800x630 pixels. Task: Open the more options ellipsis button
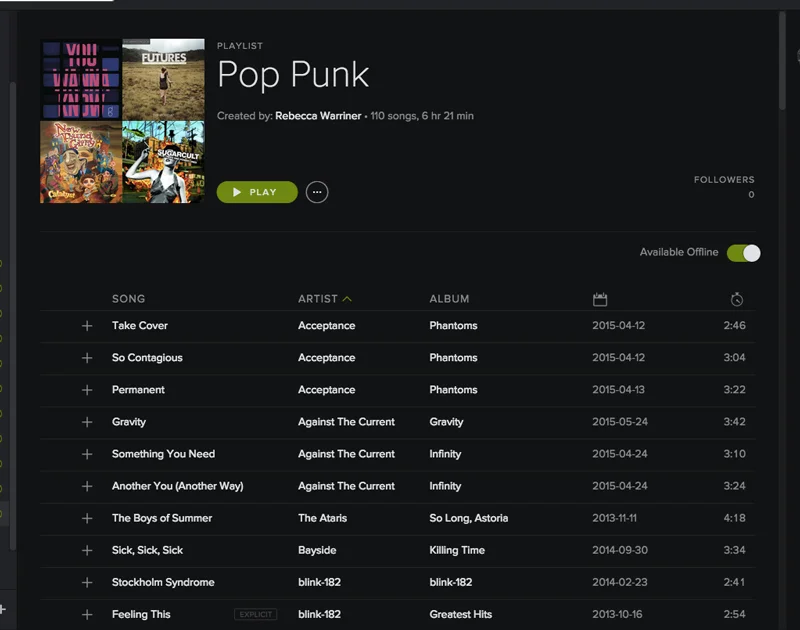pyautogui.click(x=317, y=192)
